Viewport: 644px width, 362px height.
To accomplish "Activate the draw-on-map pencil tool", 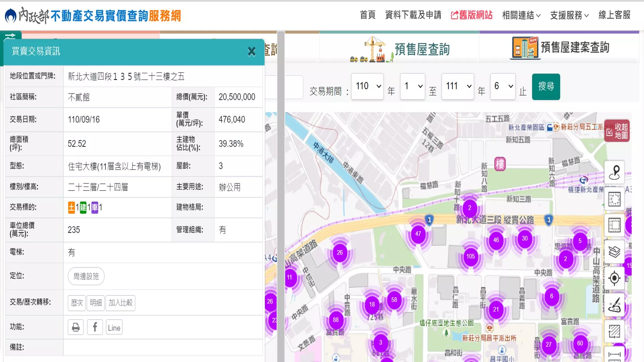I will point(614,305).
